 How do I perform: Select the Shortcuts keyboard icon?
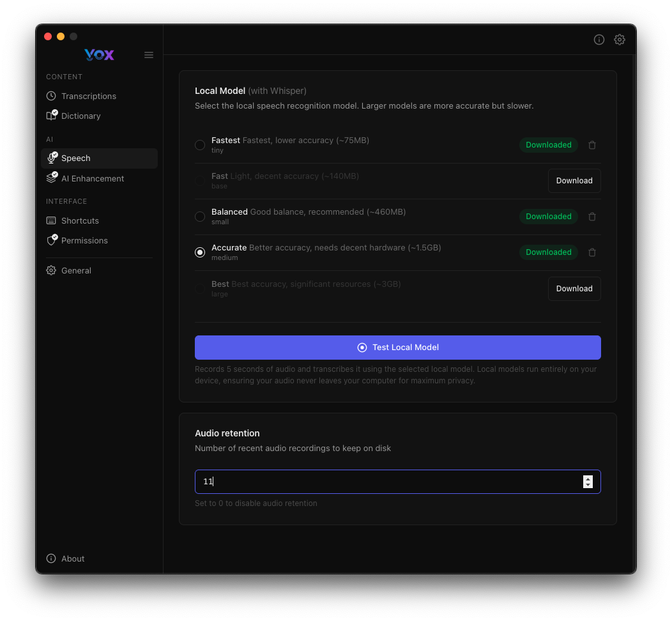pos(51,220)
